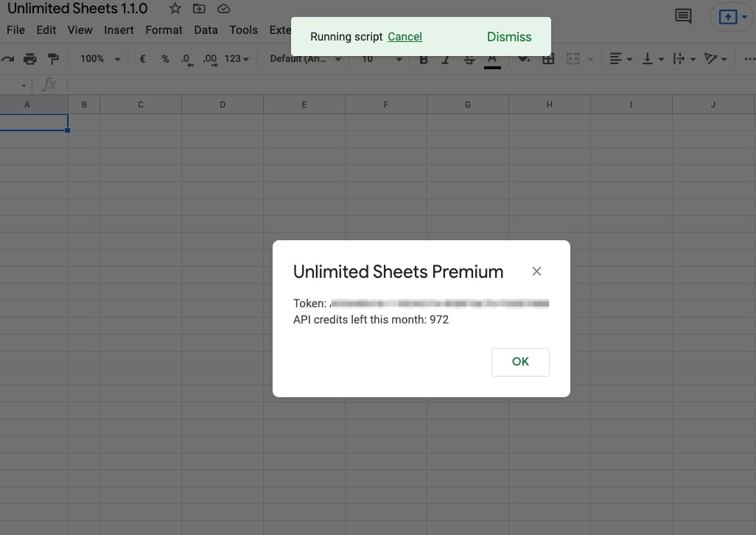The height and width of the screenshot is (535, 756).
Task: Select column H header
Action: (550, 105)
